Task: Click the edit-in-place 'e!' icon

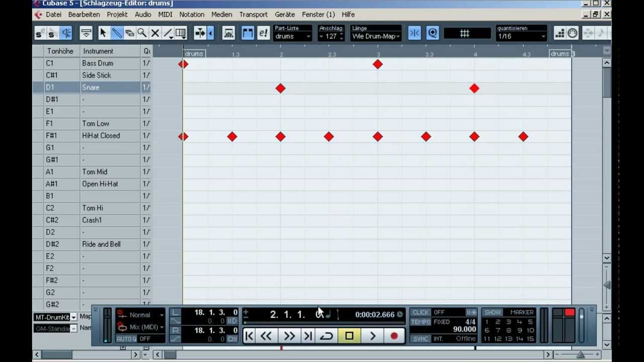Action: 263,33
